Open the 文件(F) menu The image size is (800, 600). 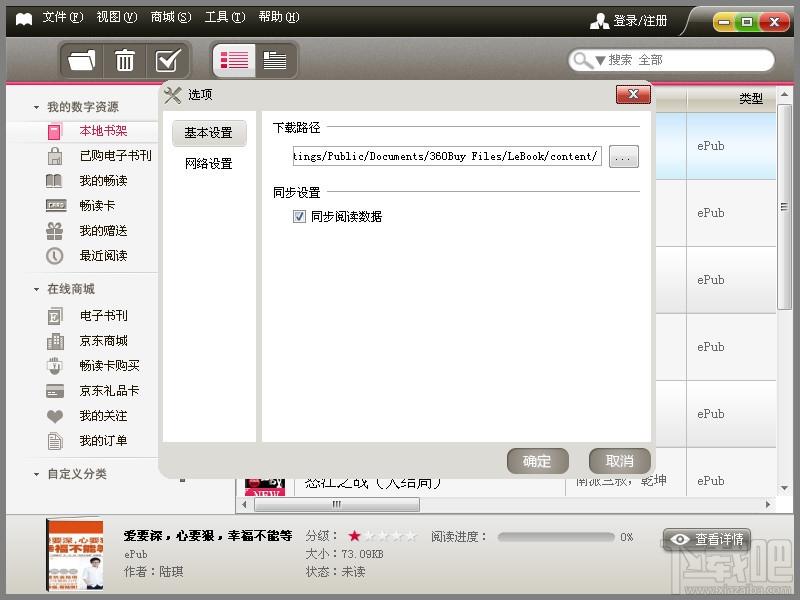63,17
